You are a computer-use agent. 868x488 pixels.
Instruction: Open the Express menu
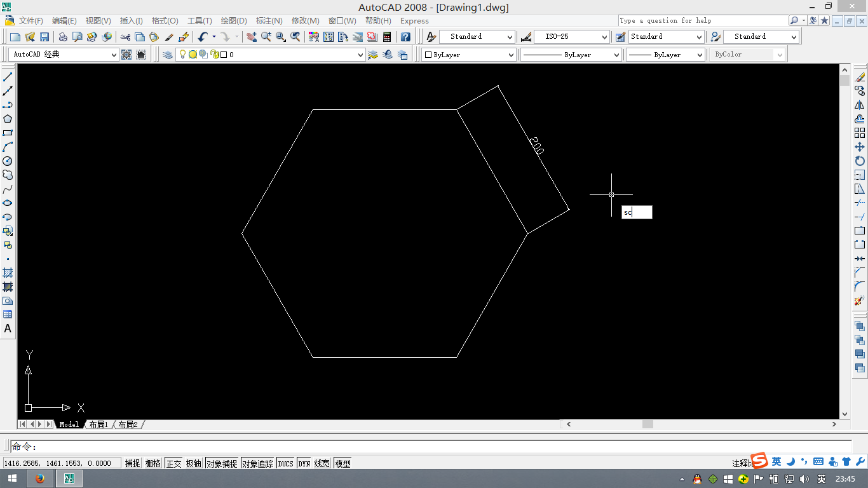(414, 21)
